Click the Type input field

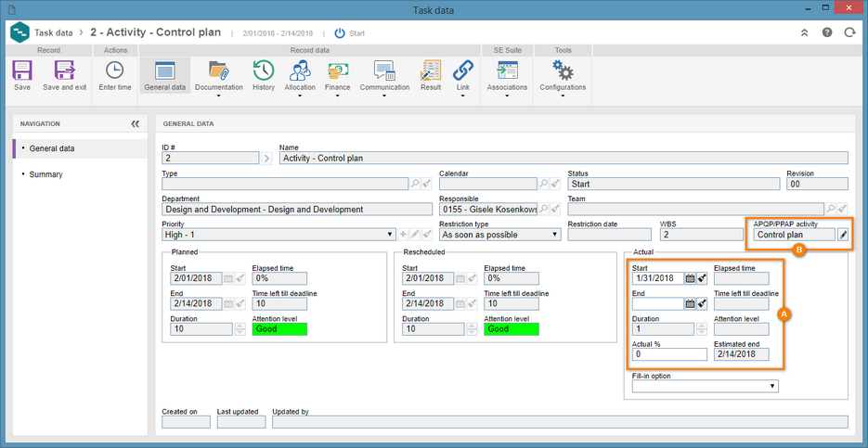tap(285, 185)
